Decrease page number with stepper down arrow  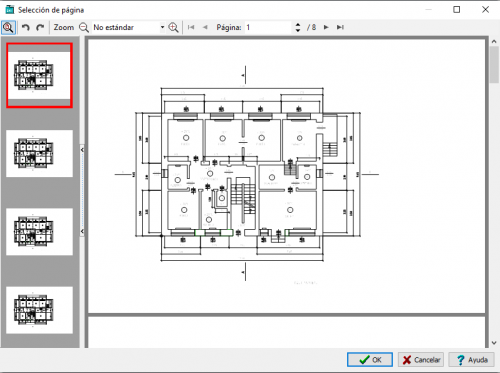coord(298,30)
